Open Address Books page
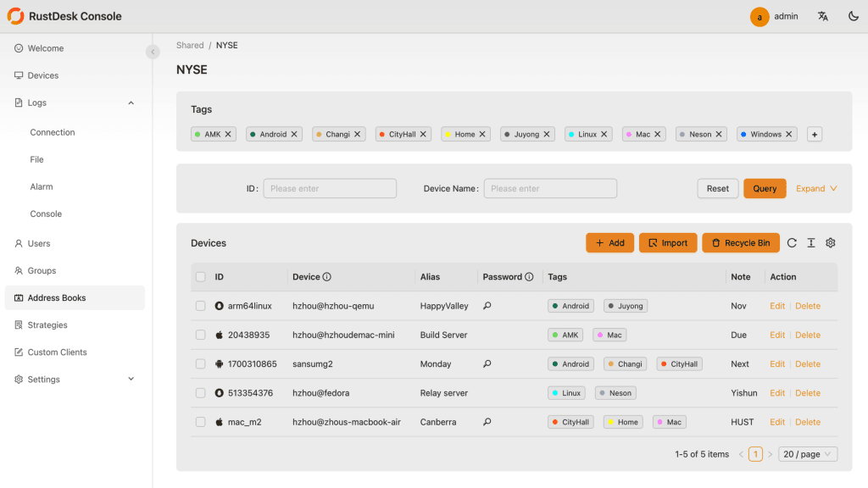The height and width of the screenshot is (488, 868). coord(75,297)
